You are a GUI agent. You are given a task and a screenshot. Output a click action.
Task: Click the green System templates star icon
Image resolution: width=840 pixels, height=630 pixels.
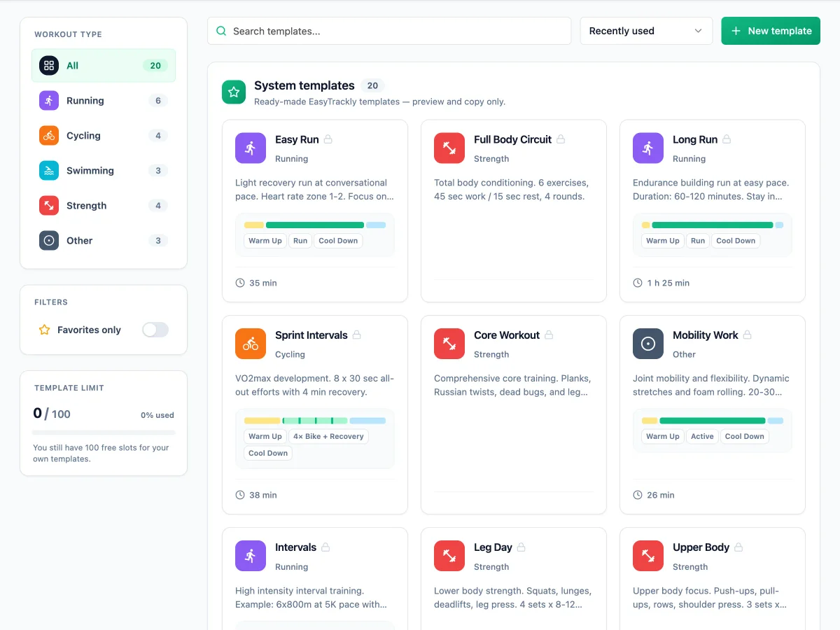[234, 92]
